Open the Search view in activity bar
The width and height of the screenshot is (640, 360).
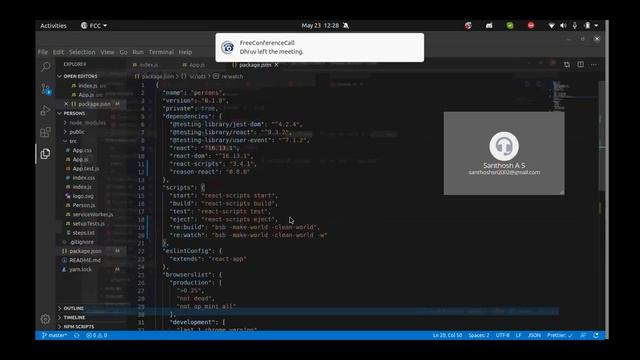[x=46, y=67]
